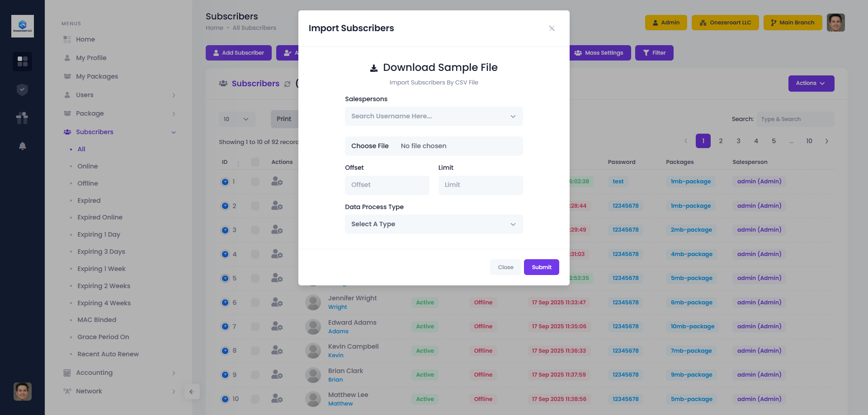The width and height of the screenshot is (868, 415).
Task: Open the Data Process Type dropdown
Action: click(434, 224)
